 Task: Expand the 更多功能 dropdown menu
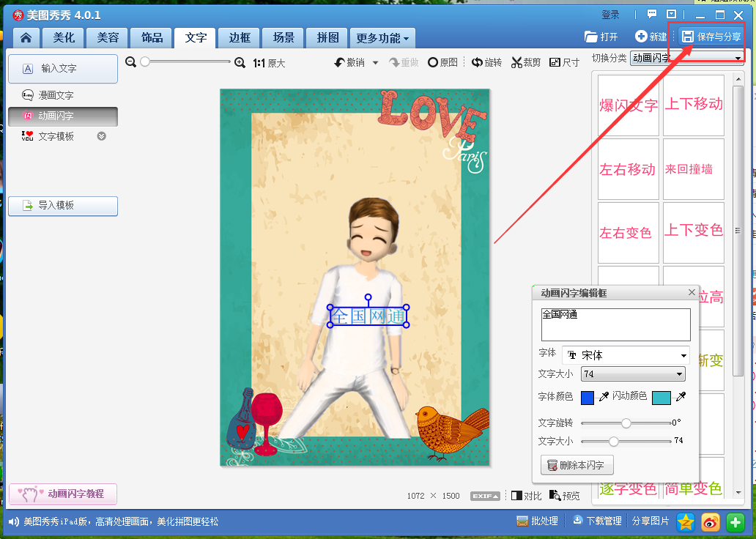click(383, 38)
